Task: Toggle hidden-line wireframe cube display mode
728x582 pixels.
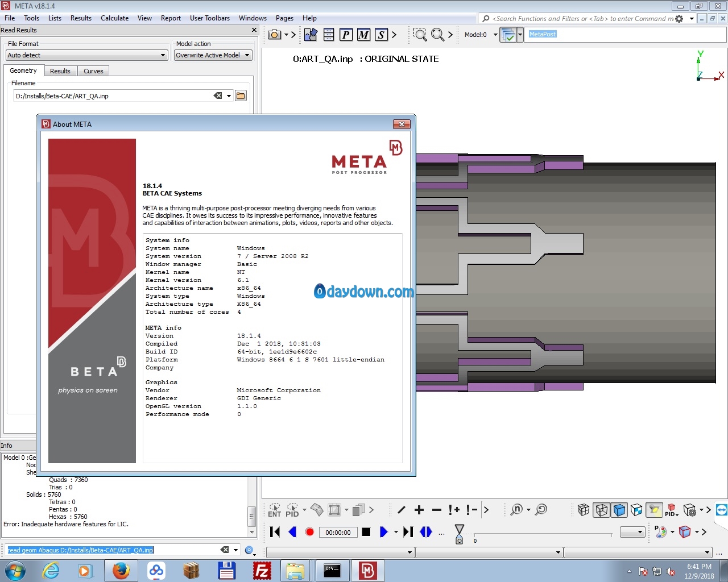Action: (x=601, y=510)
